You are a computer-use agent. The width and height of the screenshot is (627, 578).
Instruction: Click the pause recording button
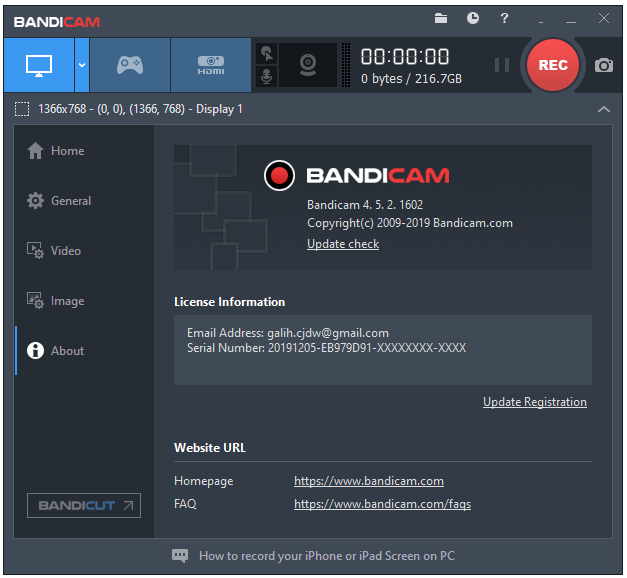[501, 65]
